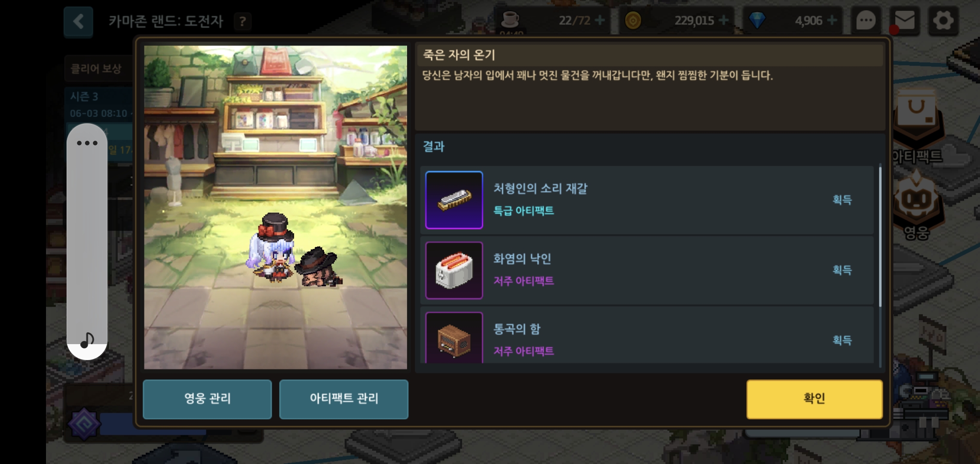Select the harmonica artifact 처형인의 소리 재갈
Viewport: 980px width, 464px height.
tap(647, 200)
